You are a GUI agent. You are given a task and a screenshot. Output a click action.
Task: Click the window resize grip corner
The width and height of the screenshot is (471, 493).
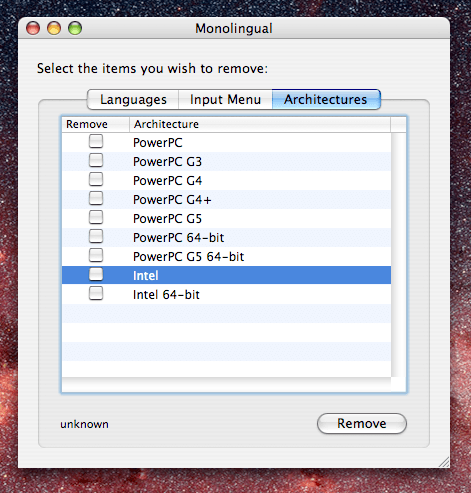tap(444, 462)
